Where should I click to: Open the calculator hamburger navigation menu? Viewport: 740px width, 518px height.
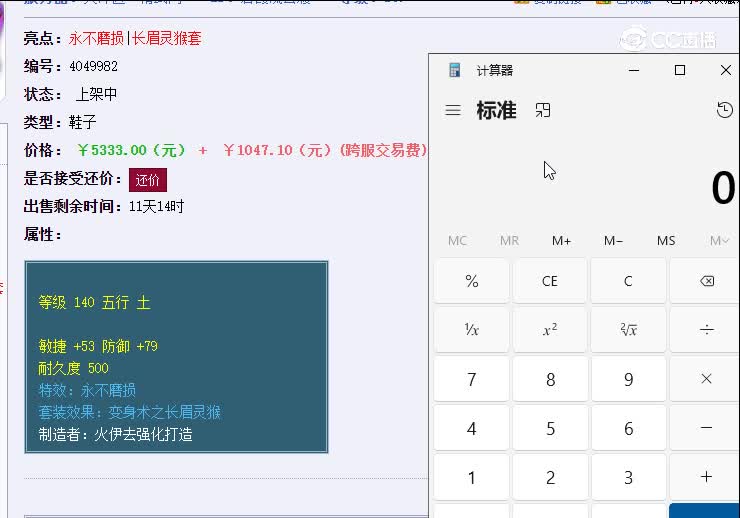click(453, 110)
